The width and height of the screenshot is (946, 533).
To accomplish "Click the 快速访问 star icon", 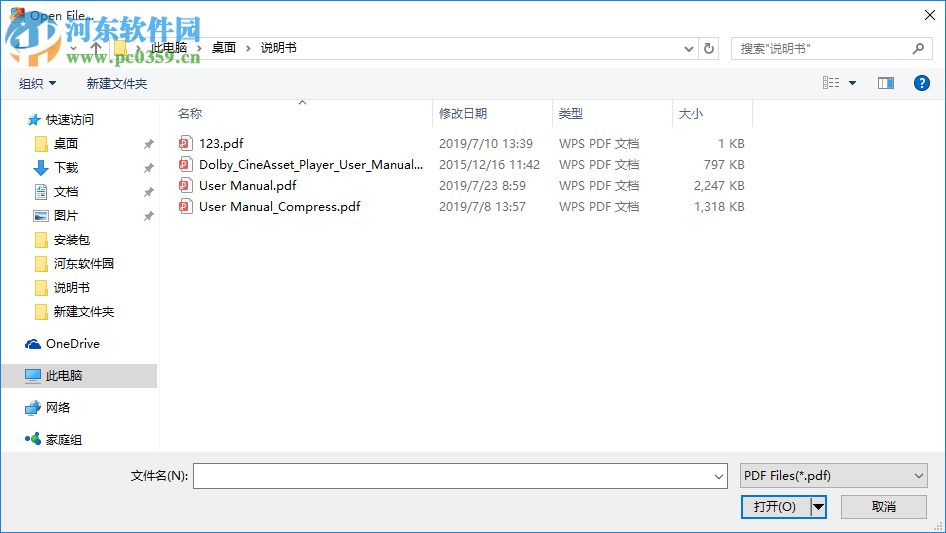I will pyautogui.click(x=34, y=120).
